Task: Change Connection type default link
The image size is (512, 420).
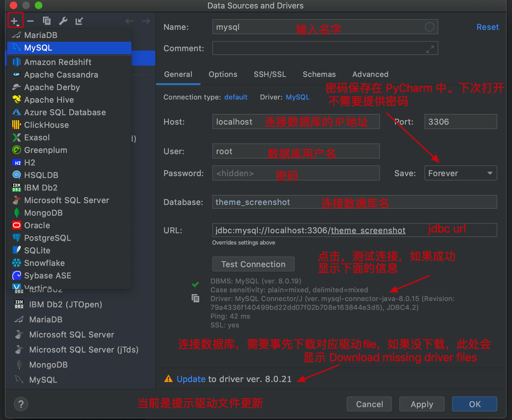Action: click(236, 97)
